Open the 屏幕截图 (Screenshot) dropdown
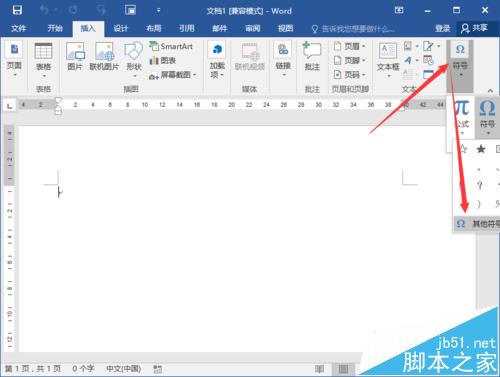Viewport: 500px width, 377px height. (x=173, y=75)
